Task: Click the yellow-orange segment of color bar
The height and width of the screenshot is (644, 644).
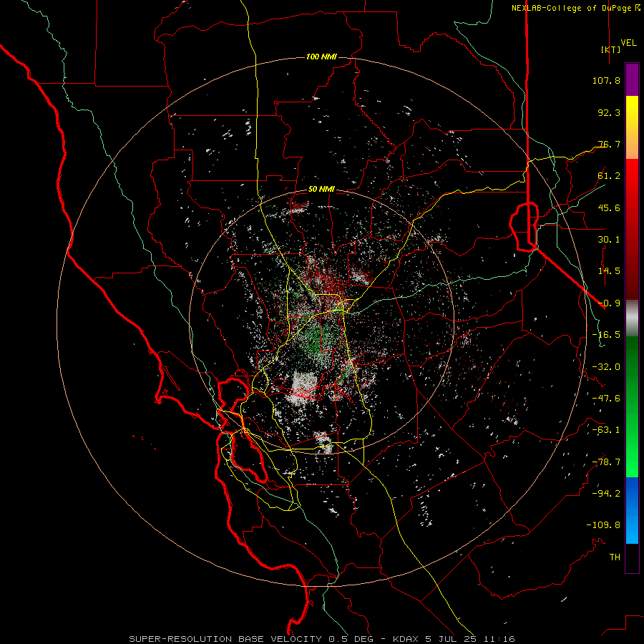Action: 632,127
